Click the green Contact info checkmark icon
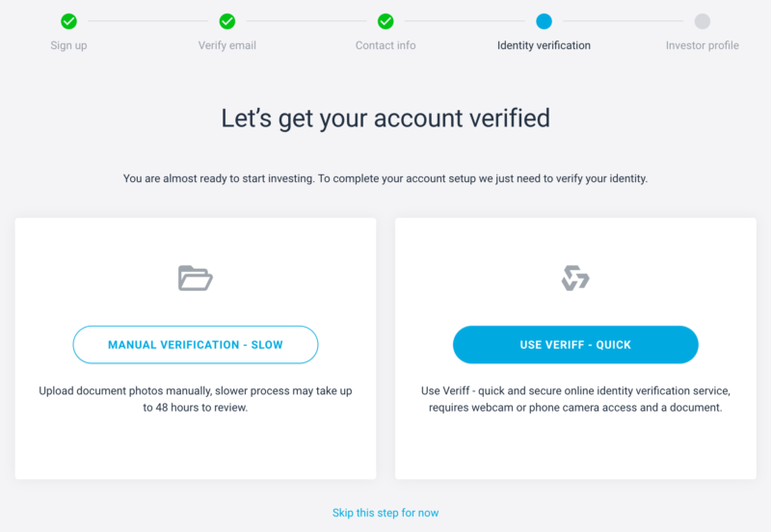Screen dimensions: 771x532 (385, 21)
